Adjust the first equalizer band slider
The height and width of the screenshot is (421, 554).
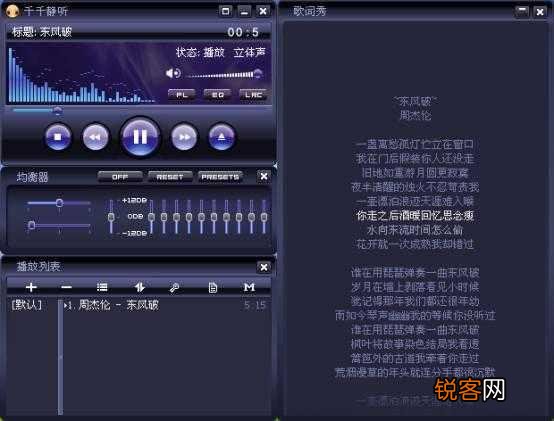pyautogui.click(x=151, y=217)
